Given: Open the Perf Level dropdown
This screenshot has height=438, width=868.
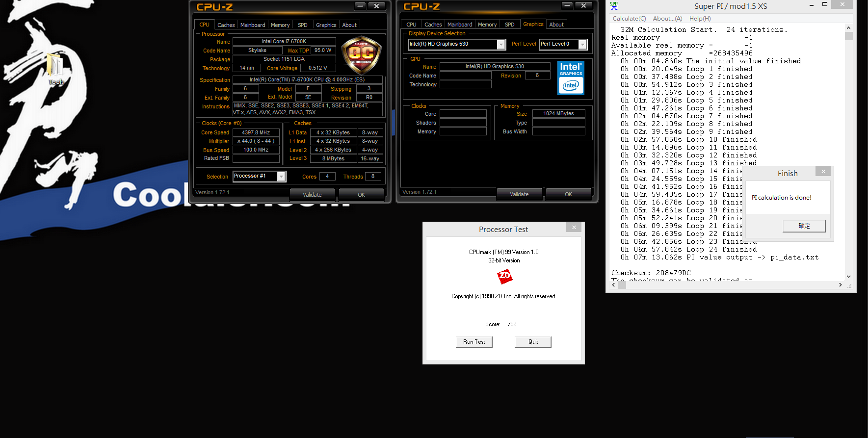Looking at the screenshot, I should pos(582,45).
